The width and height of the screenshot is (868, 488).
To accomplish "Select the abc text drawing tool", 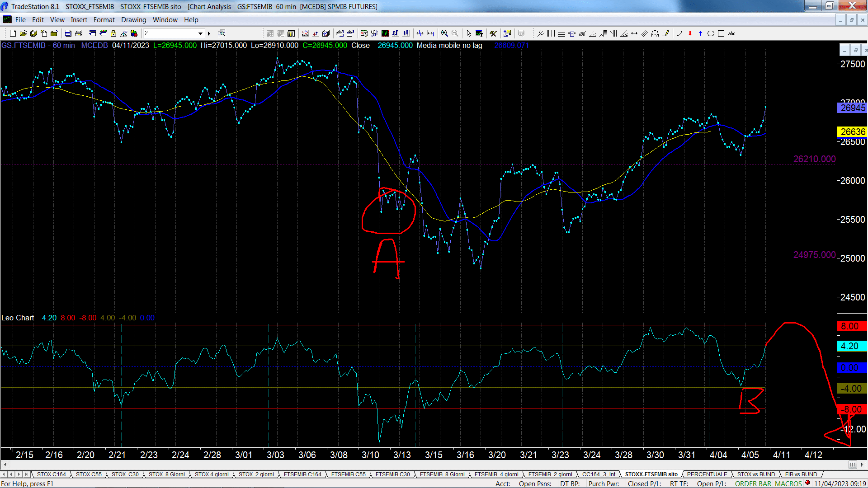I will point(731,33).
